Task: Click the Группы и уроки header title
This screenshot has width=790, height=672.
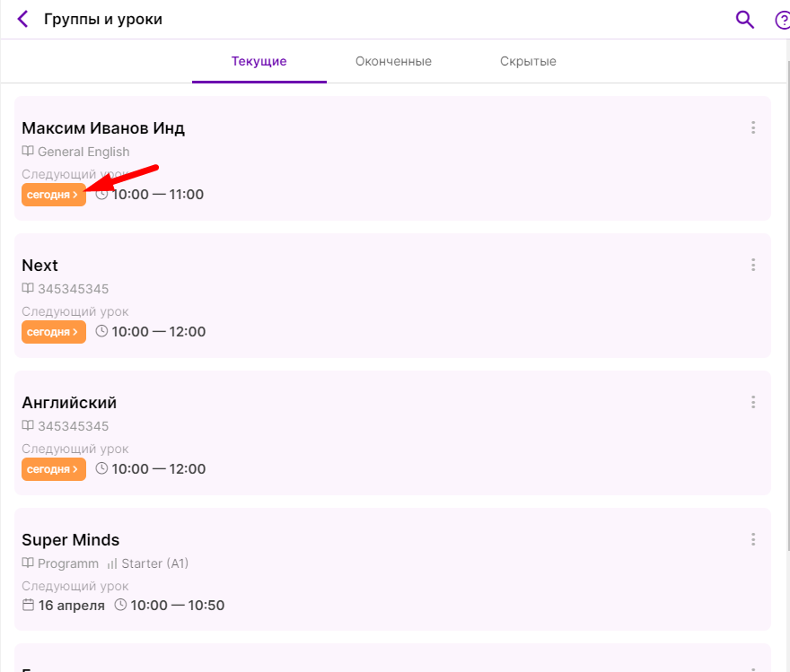Action: (103, 20)
